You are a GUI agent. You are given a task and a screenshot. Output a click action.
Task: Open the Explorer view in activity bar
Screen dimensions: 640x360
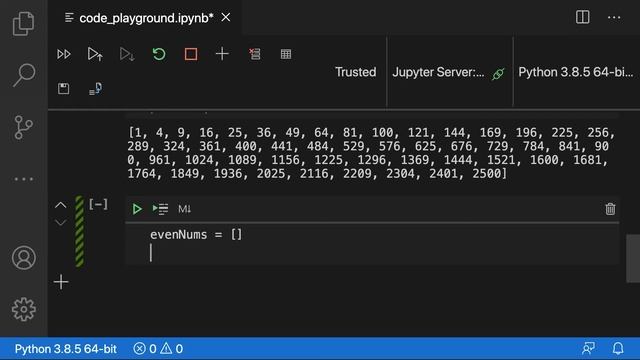pyautogui.click(x=24, y=24)
